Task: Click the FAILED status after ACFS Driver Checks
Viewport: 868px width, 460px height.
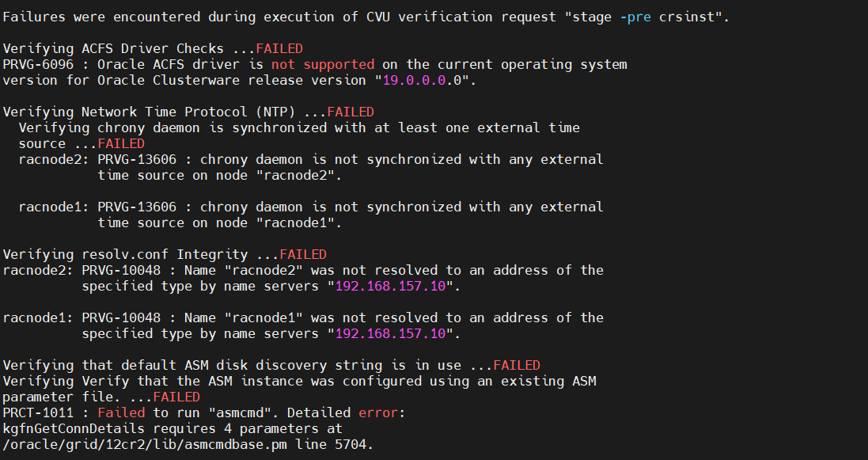Action: pos(279,49)
